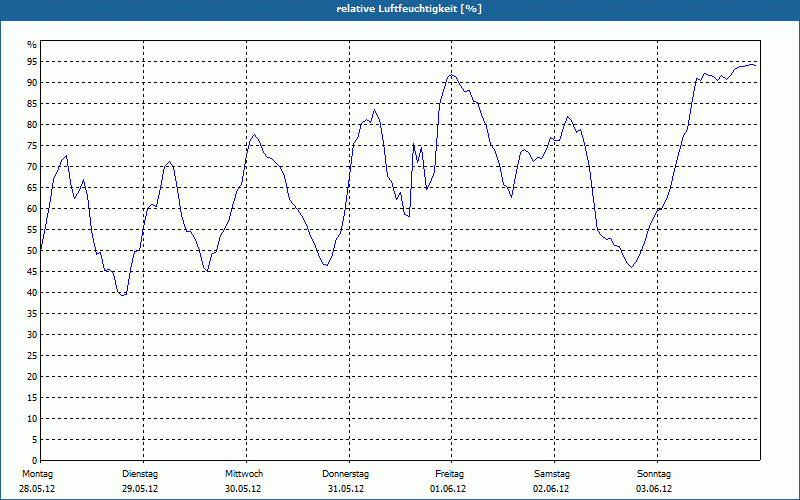The image size is (800, 500).
Task: Click date label '02.06.12'
Action: pos(551,489)
